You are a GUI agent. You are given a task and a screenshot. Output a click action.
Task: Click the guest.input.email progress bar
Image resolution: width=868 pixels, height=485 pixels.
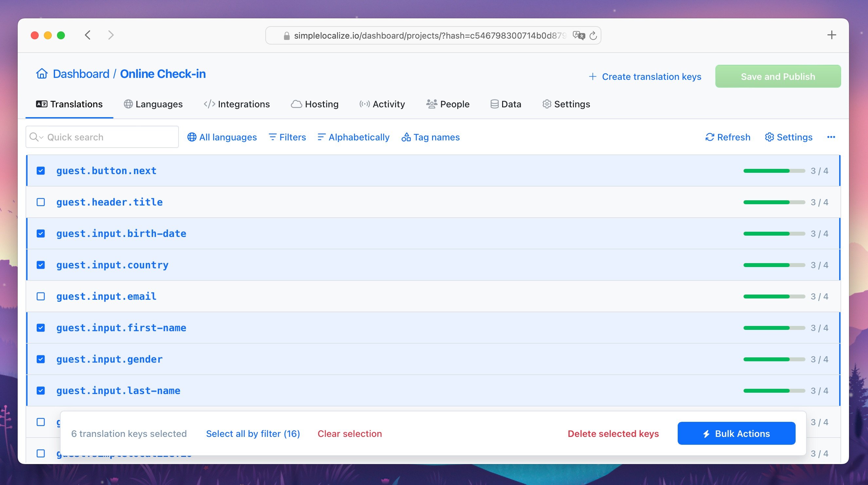point(774,296)
